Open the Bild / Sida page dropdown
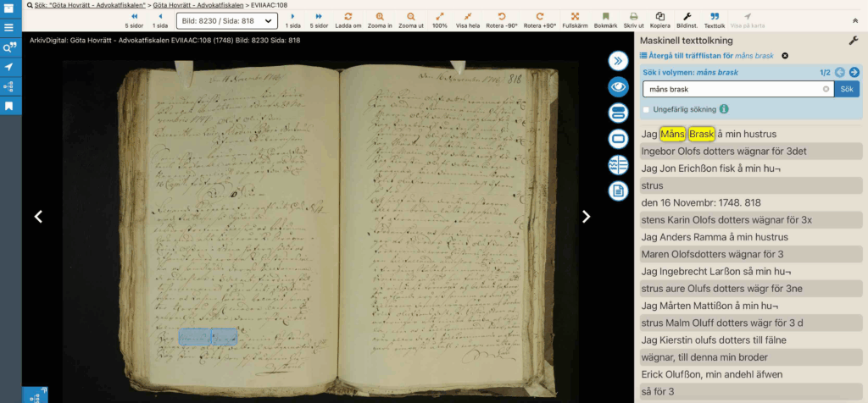868x403 pixels. pos(226,20)
